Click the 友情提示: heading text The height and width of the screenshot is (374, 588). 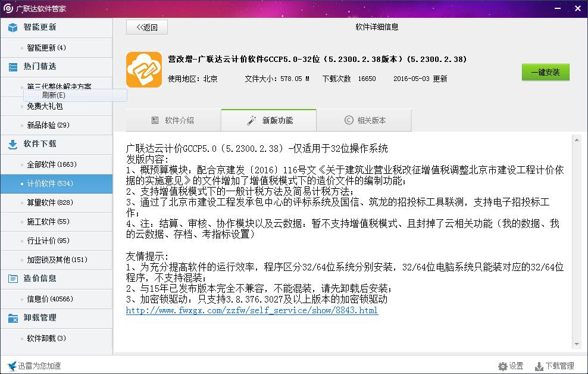coord(148,257)
